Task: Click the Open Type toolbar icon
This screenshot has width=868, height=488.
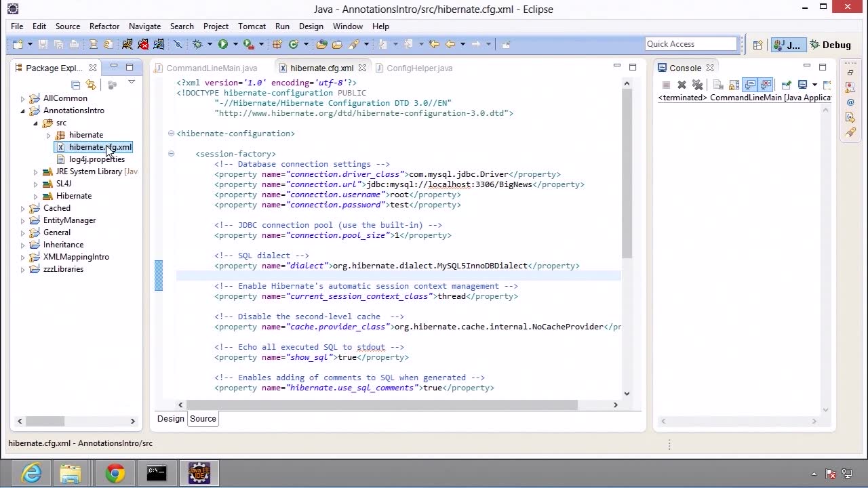Action: click(322, 44)
